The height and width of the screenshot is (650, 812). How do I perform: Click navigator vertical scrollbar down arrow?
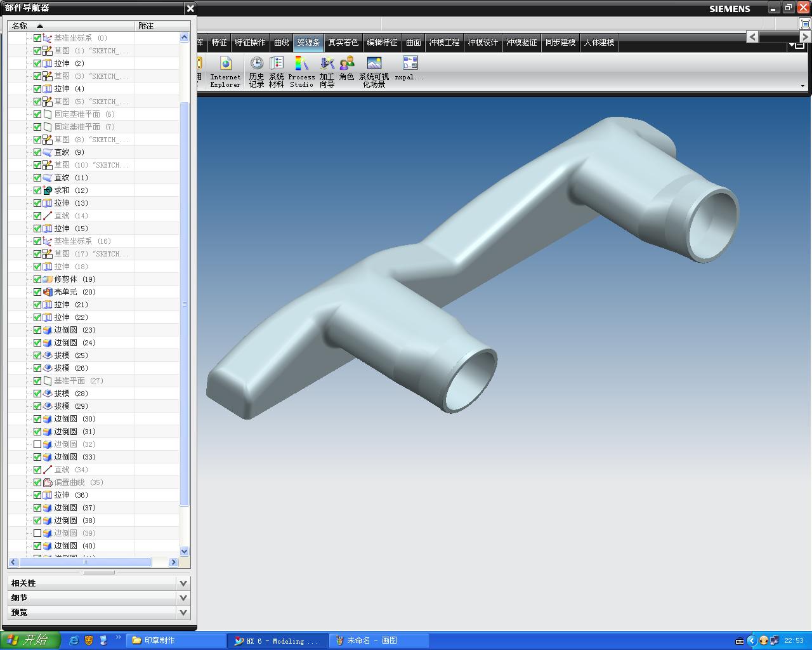tap(185, 552)
